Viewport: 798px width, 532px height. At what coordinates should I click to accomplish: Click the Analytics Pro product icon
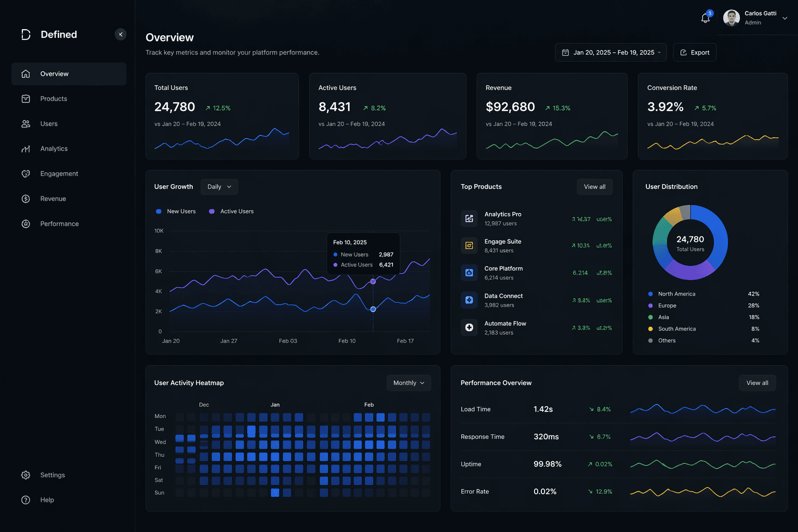pyautogui.click(x=469, y=219)
